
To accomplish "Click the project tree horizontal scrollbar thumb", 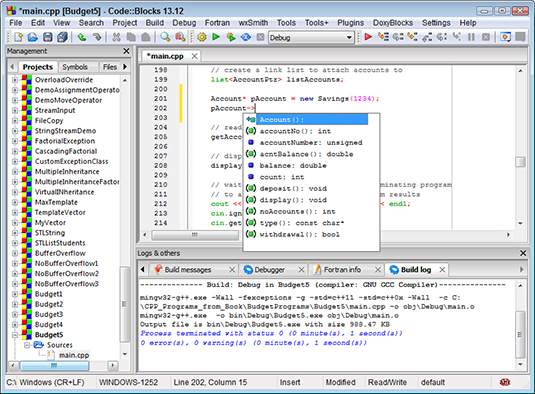I will point(54,366).
